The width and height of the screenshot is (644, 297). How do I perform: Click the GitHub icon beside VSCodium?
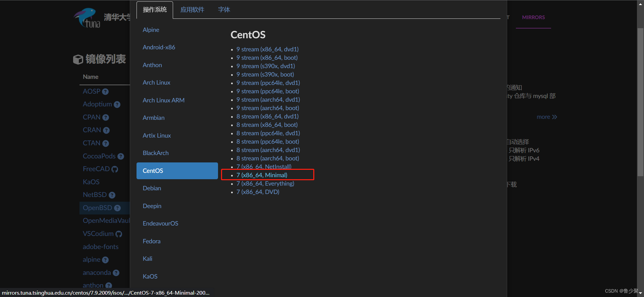(x=119, y=234)
